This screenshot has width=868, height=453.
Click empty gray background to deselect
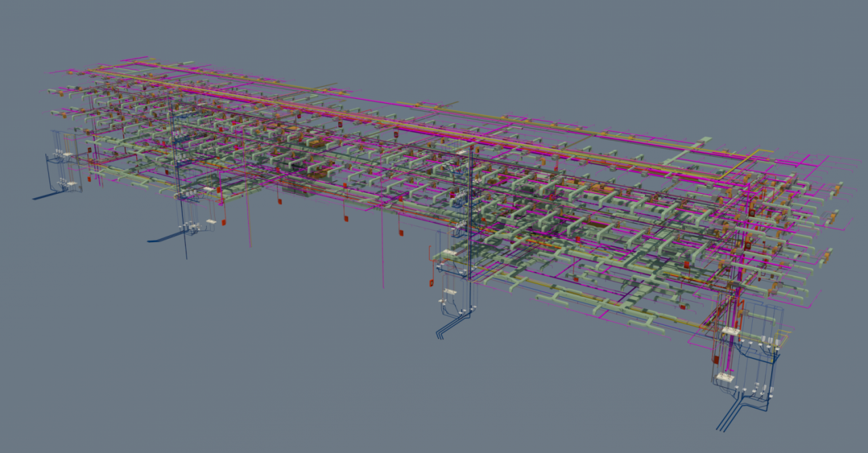(x=203, y=373)
